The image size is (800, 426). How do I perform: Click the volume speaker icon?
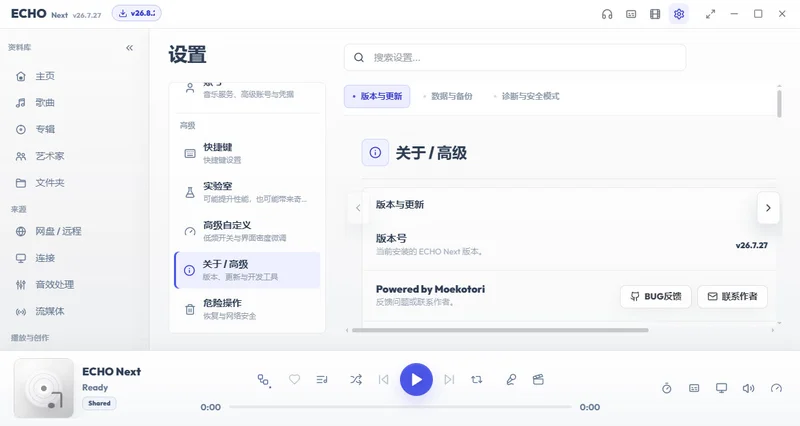tap(748, 388)
